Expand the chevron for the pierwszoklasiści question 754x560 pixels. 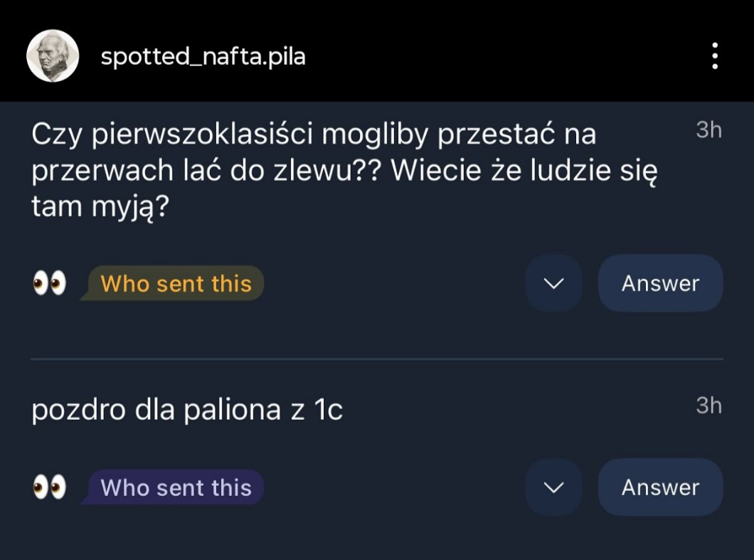[553, 283]
